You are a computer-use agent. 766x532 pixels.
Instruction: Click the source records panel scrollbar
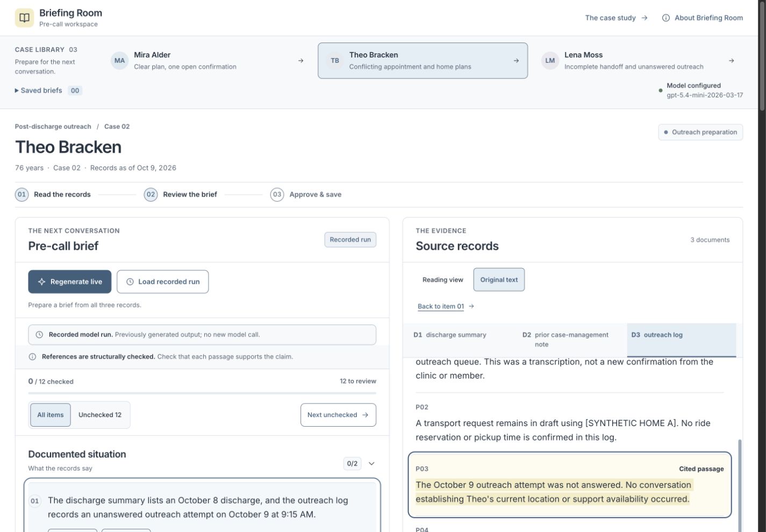click(740, 486)
